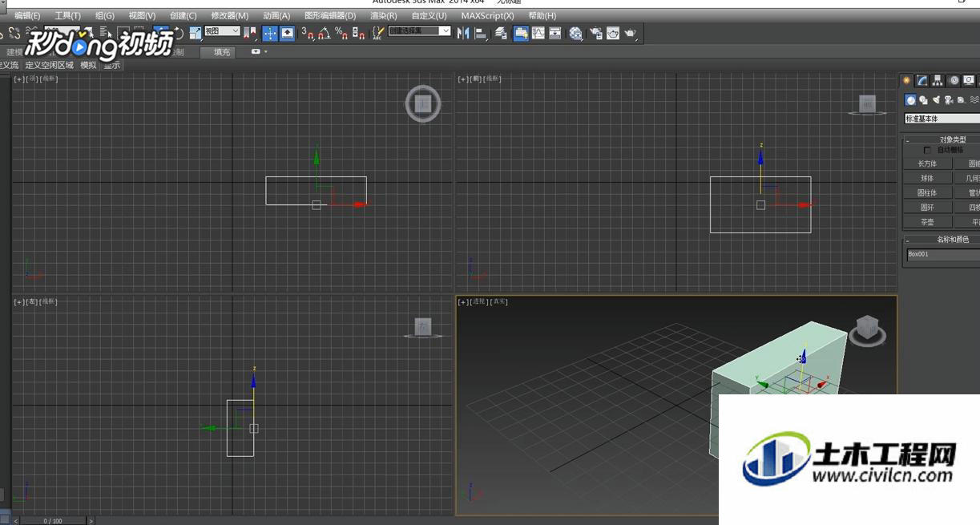980x525 pixels.
Task: Click the Select and Manipulate icon
Action: click(x=270, y=33)
